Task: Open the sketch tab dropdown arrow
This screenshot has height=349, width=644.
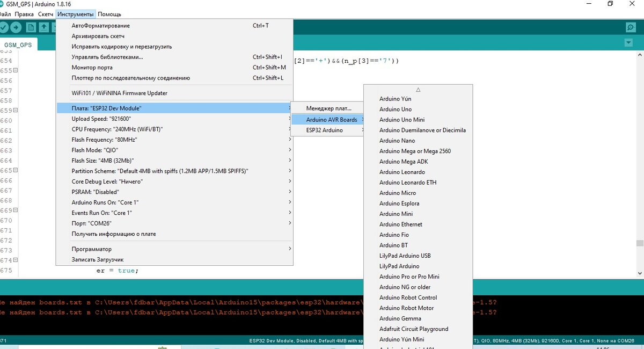Action: 628,42
